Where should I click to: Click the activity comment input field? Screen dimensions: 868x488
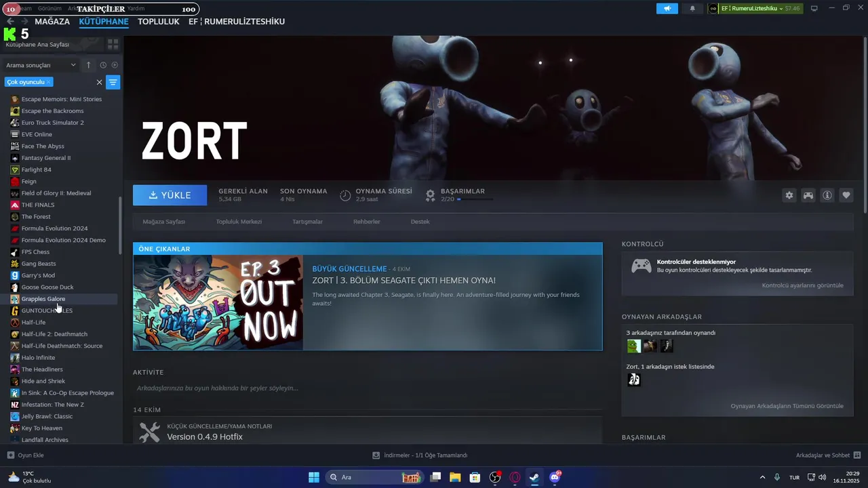tap(368, 388)
